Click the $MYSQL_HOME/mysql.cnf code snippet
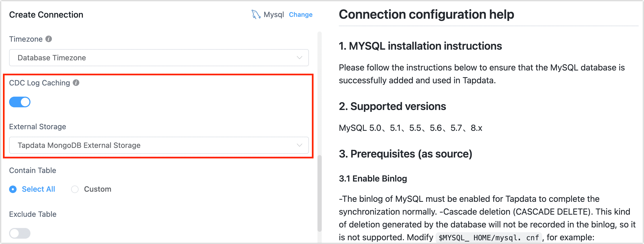Viewport: 644px width, 244px height. (x=488, y=238)
